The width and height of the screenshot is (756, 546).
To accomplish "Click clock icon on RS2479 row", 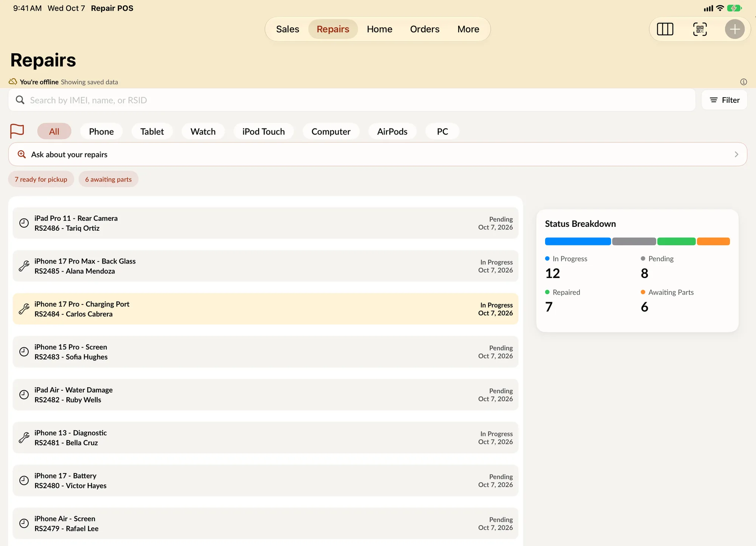I will click(24, 523).
